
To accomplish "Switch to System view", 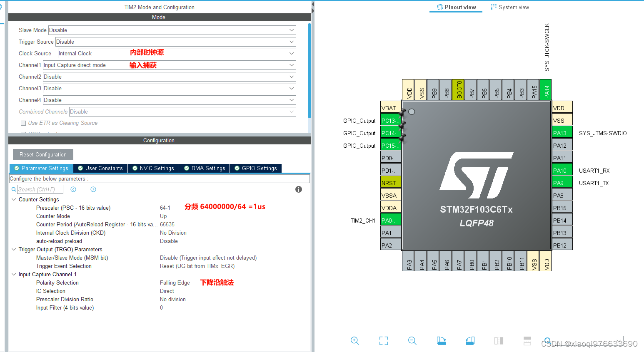I will [510, 7].
